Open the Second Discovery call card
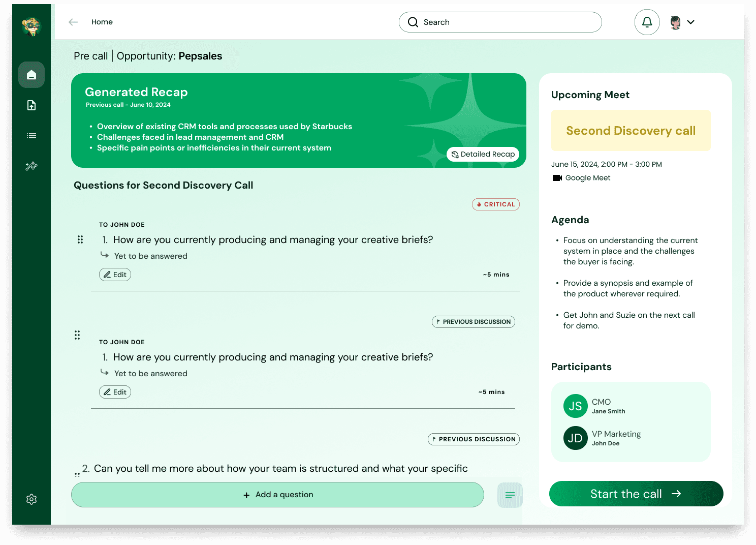 point(631,131)
